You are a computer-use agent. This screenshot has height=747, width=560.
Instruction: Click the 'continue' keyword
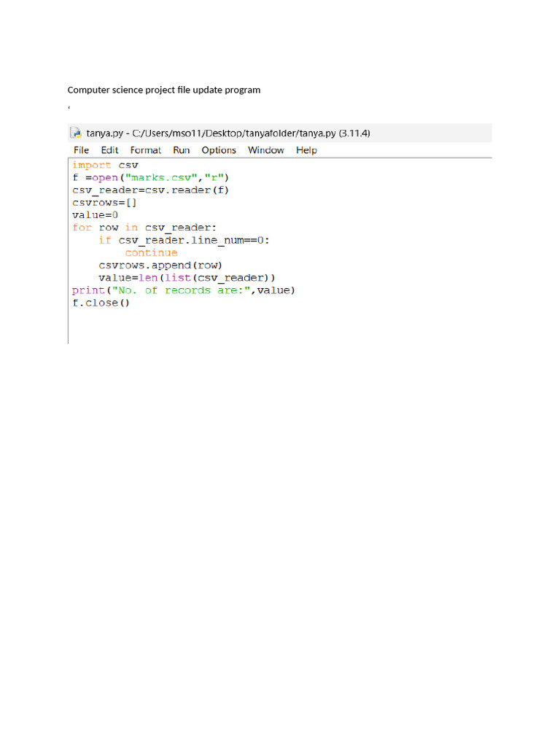[151, 252]
